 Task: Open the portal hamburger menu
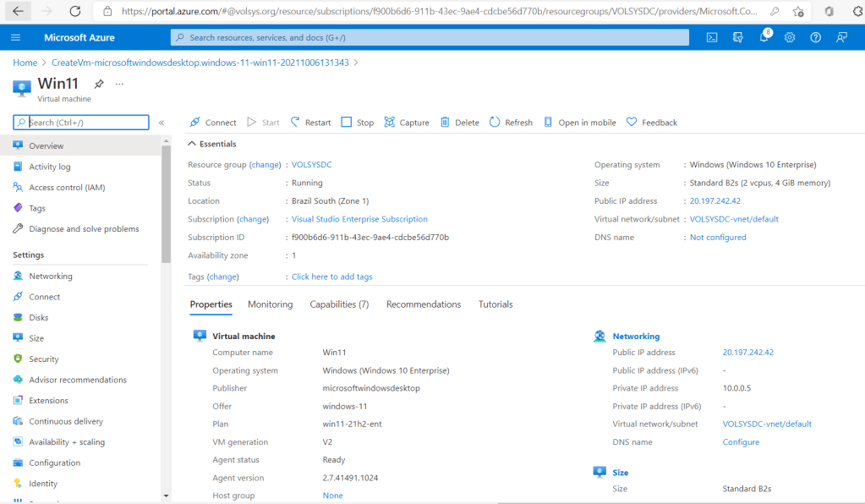(x=15, y=37)
